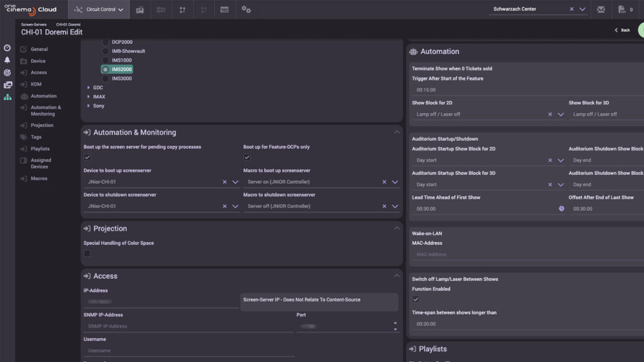Click the Back button
This screenshot has width=644, height=362.
click(621, 30)
